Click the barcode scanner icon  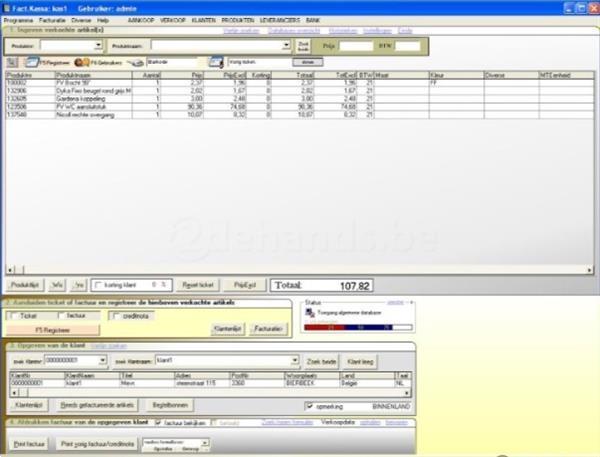pyautogui.click(x=135, y=62)
